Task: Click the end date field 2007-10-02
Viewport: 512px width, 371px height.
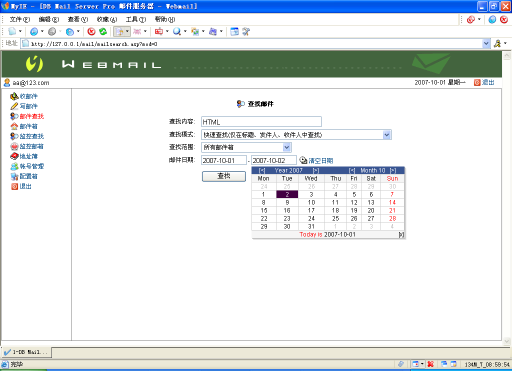Action: [274, 160]
